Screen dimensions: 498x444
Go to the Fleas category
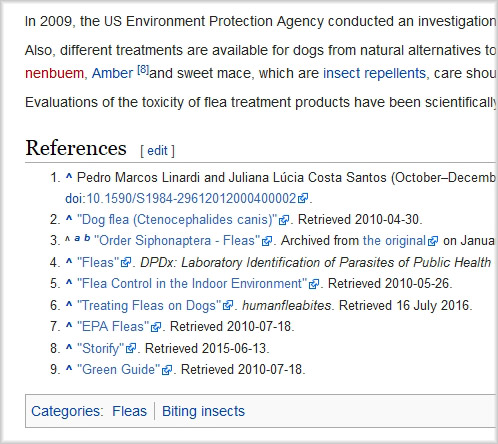point(129,411)
